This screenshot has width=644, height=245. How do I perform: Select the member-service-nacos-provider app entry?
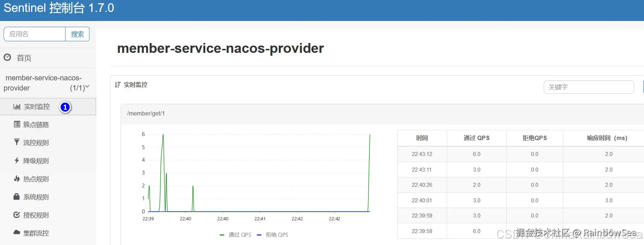pyautogui.click(x=48, y=83)
